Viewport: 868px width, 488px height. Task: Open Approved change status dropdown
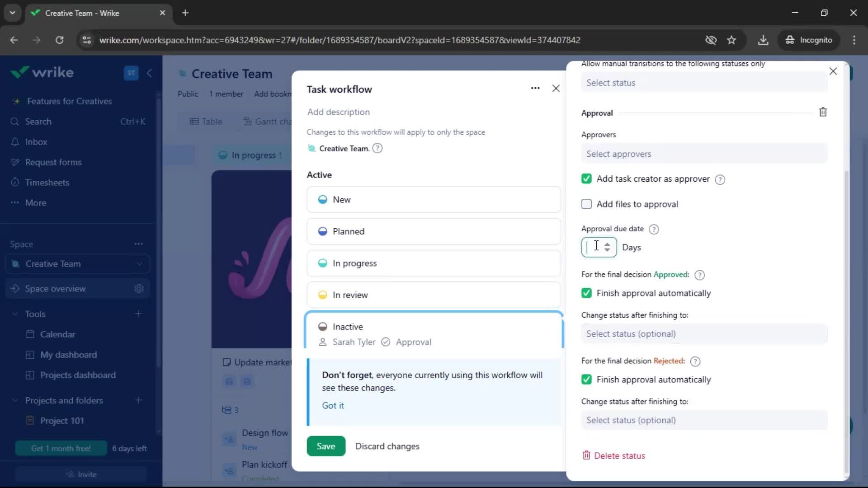pyautogui.click(x=704, y=334)
